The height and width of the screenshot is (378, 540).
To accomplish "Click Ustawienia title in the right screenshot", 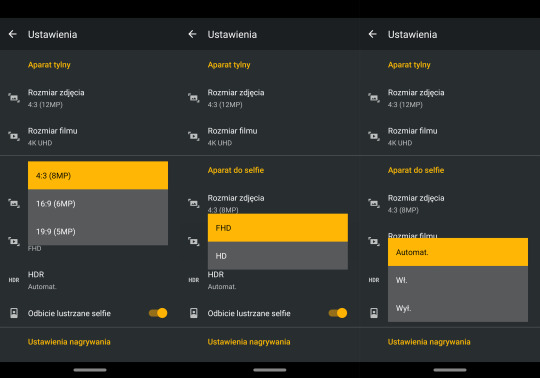I will (412, 34).
